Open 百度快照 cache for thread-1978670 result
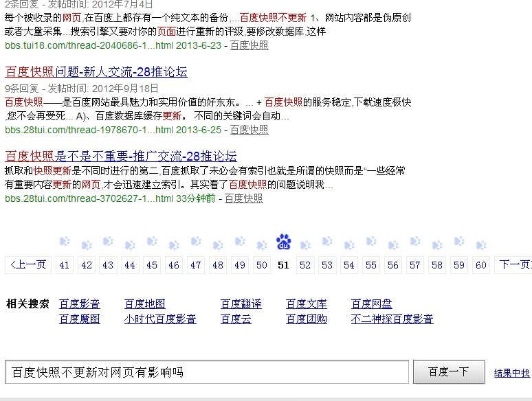This screenshot has width=532, height=401. click(250, 130)
